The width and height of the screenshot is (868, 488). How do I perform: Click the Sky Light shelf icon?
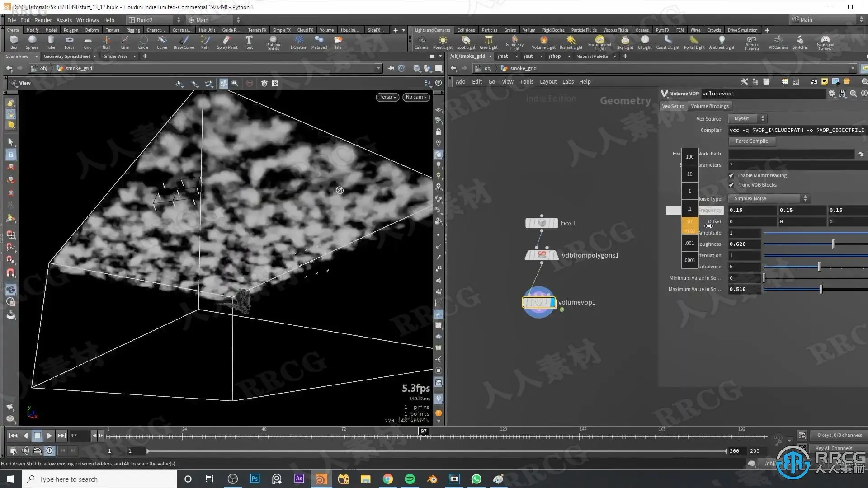coord(625,42)
